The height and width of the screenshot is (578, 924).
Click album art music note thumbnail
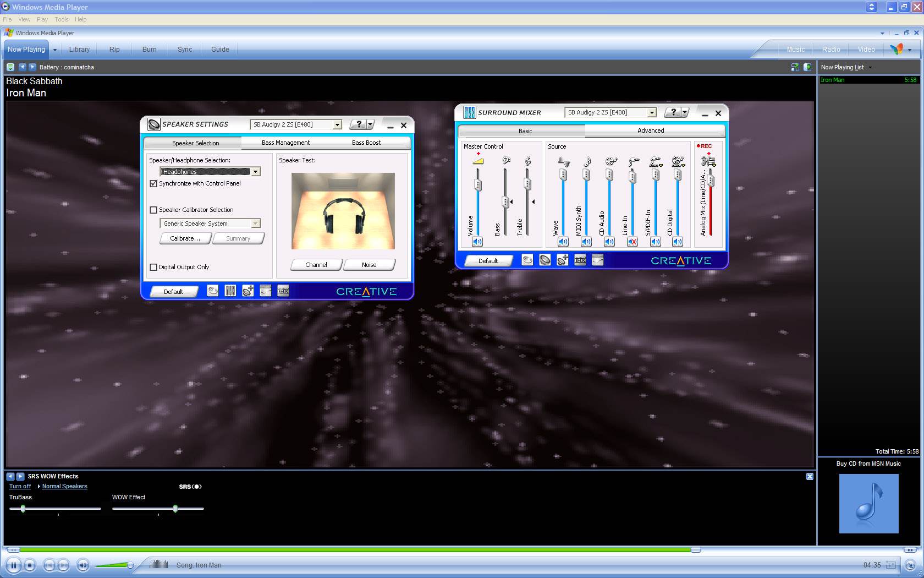[868, 504]
